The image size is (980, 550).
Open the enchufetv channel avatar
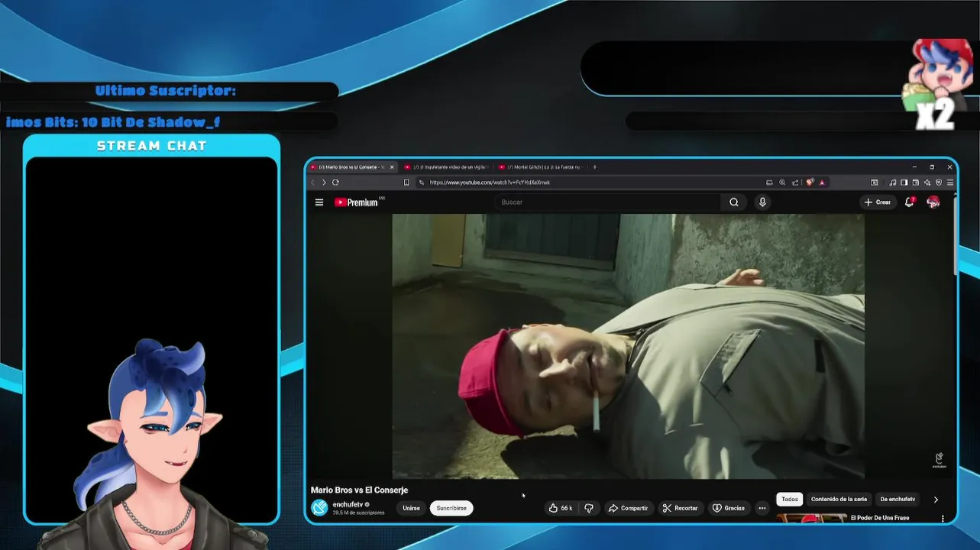tap(319, 508)
